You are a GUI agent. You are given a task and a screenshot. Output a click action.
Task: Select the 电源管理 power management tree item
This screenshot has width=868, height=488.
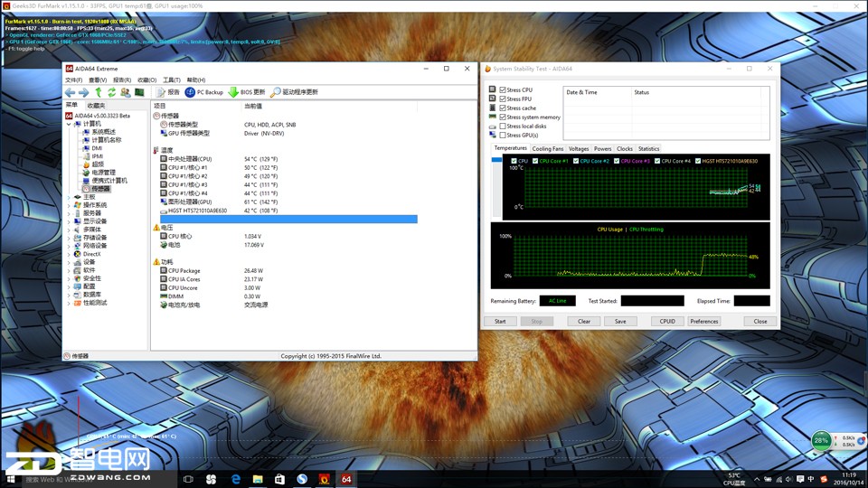click(103, 173)
